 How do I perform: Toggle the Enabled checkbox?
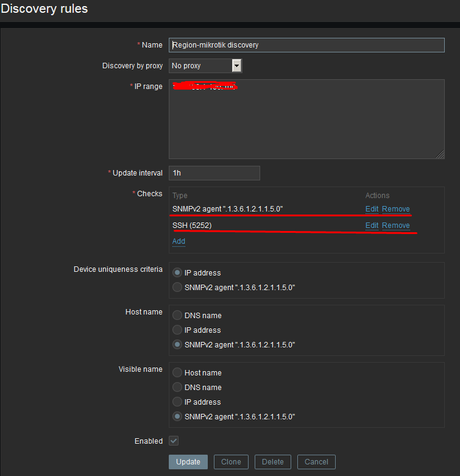(174, 441)
